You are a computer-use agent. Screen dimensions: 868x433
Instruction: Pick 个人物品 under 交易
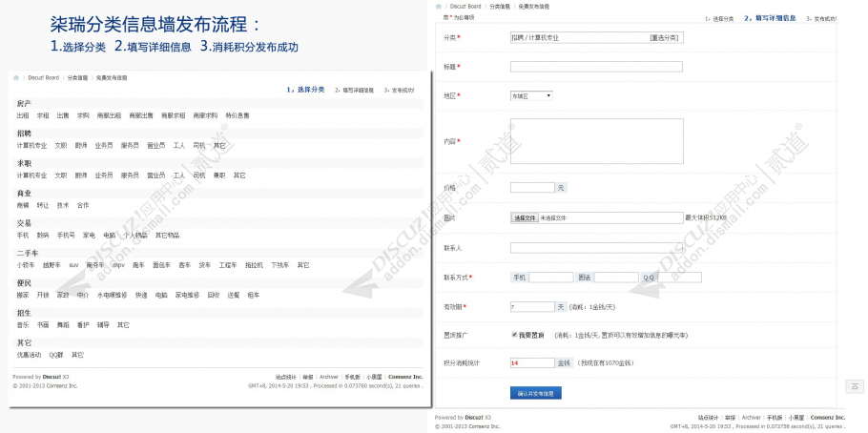click(135, 236)
